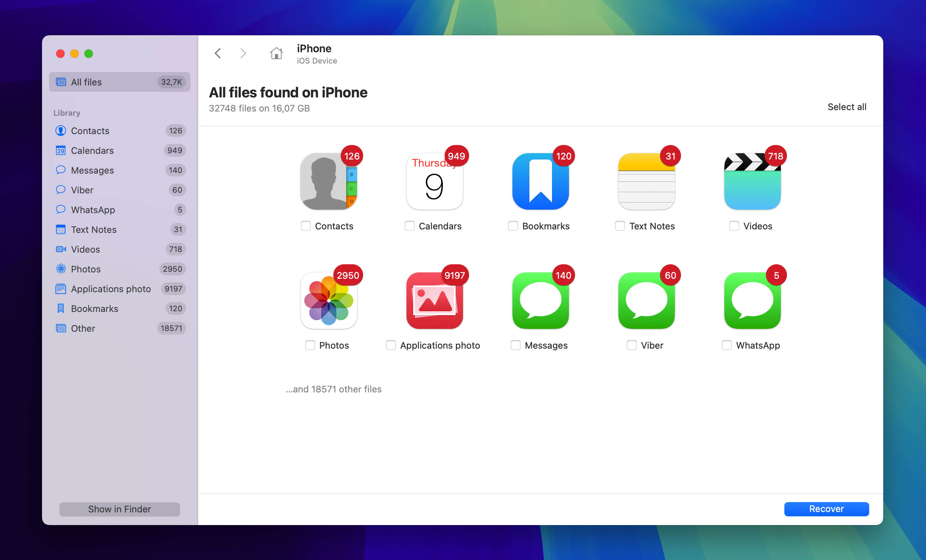Screen dimensions: 926x560
Task: Open the large Viber bubble icon
Action: coord(646,301)
